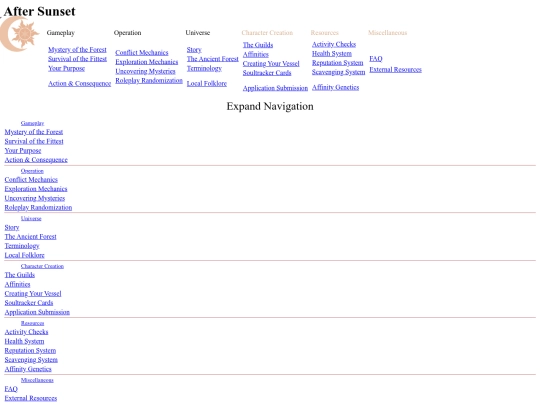Click the After Sunset site title
This screenshot has width=540, height=405.
pyautogui.click(x=39, y=11)
